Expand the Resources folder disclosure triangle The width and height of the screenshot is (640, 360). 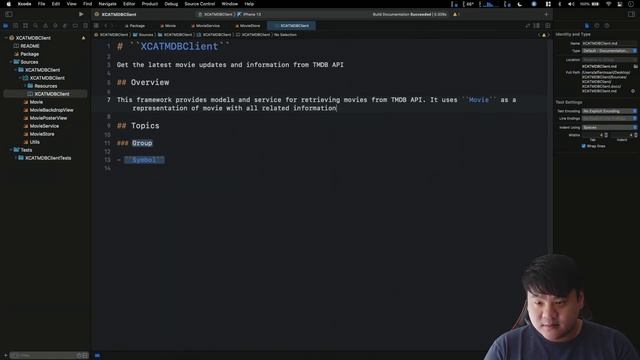click(25, 86)
